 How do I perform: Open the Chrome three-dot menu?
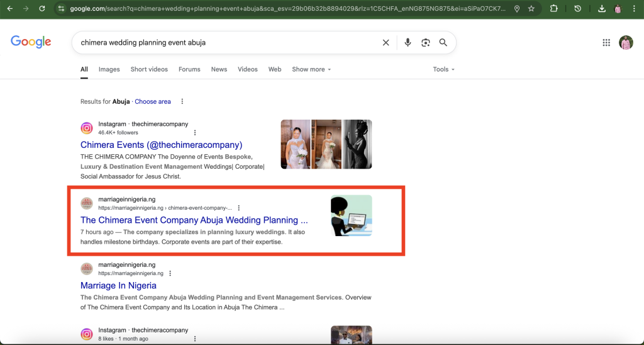click(x=634, y=8)
